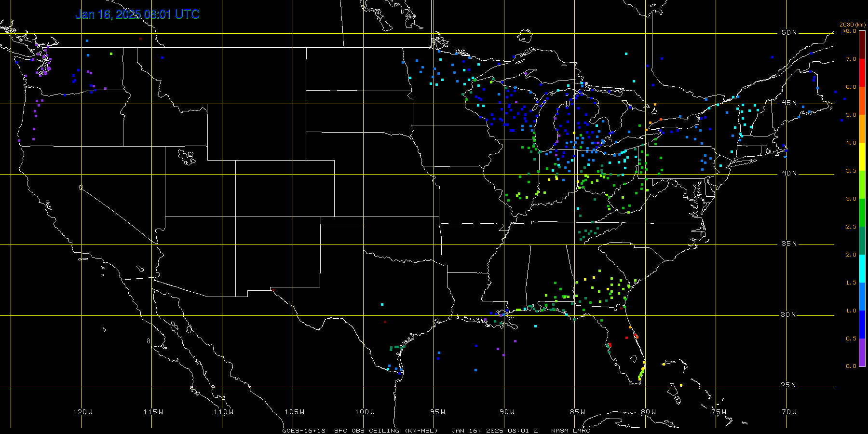Viewport: 868px width, 434px height.
Task: Click the green 2.5–3.0 colorbar segment
Action: (862, 213)
